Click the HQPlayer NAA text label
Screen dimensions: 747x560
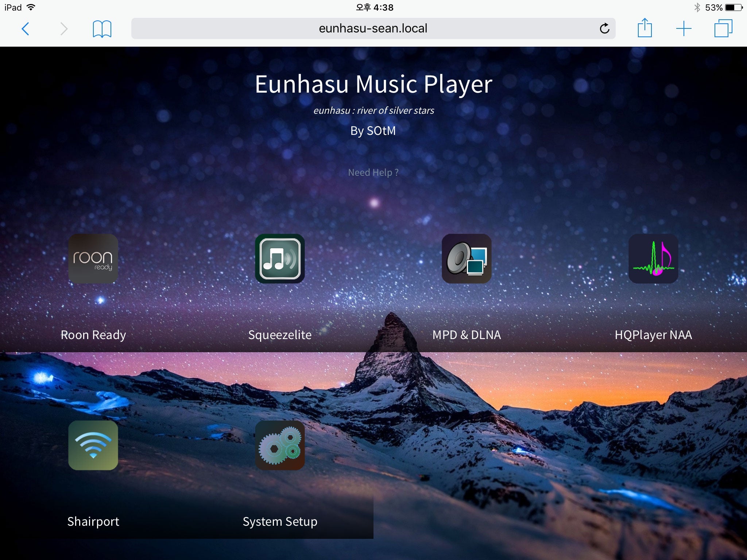coord(653,335)
